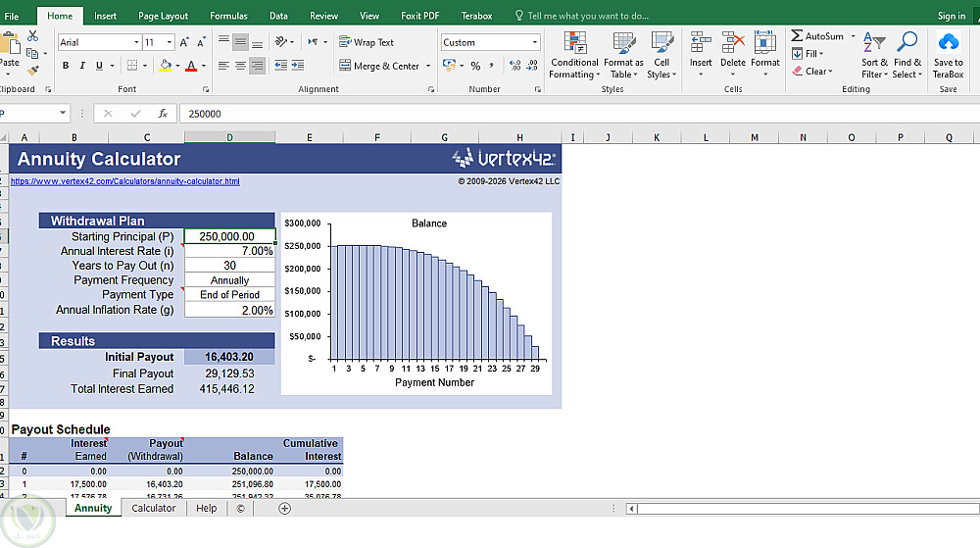Image resolution: width=980 pixels, height=548 pixels.
Task: Toggle Center alignment
Action: click(240, 66)
